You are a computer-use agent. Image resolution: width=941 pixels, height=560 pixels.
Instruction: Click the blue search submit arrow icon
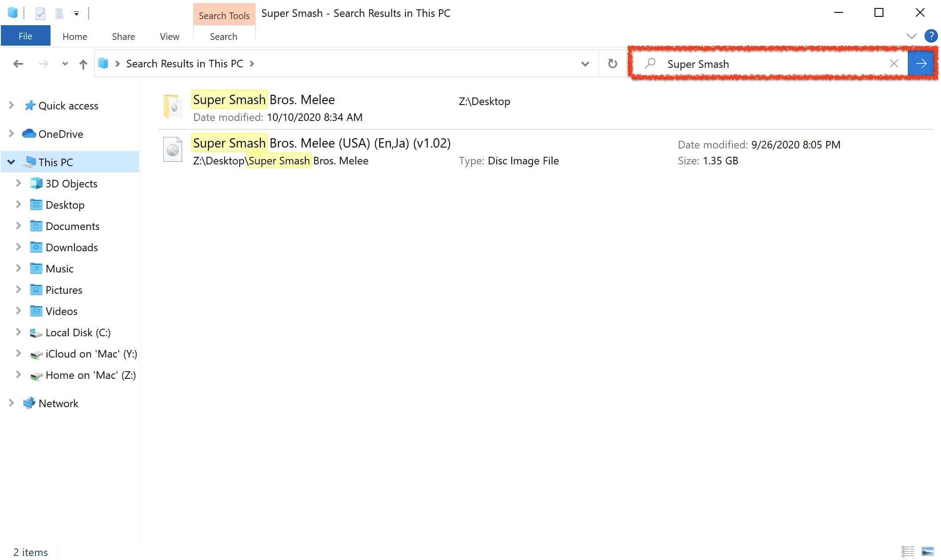point(922,63)
